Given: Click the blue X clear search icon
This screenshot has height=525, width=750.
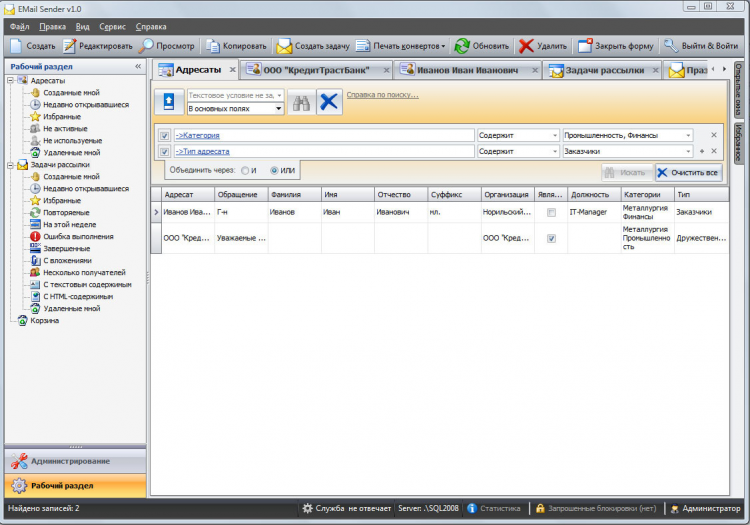Looking at the screenshot, I should tap(329, 102).
